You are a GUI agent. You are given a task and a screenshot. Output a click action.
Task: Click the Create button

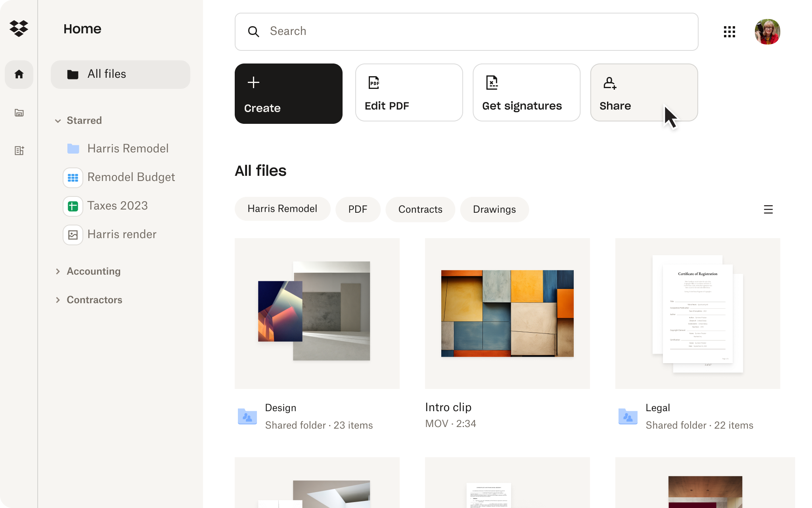(x=289, y=94)
